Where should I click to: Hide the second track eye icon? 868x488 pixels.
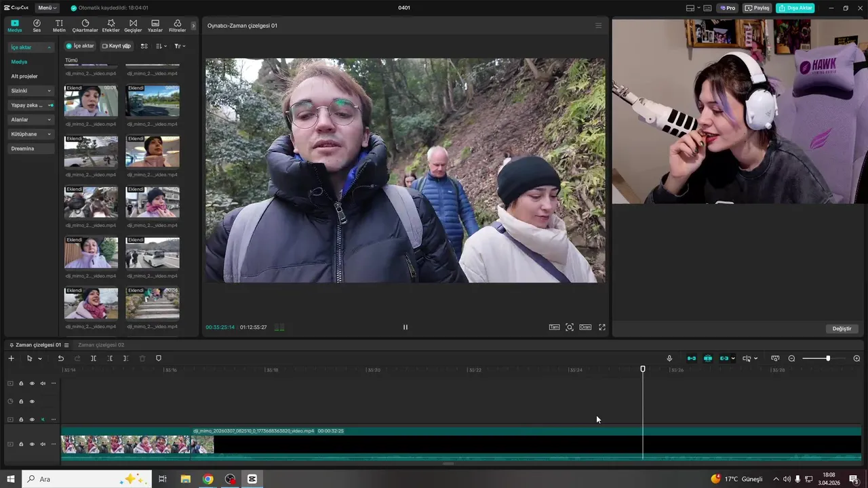click(32, 401)
